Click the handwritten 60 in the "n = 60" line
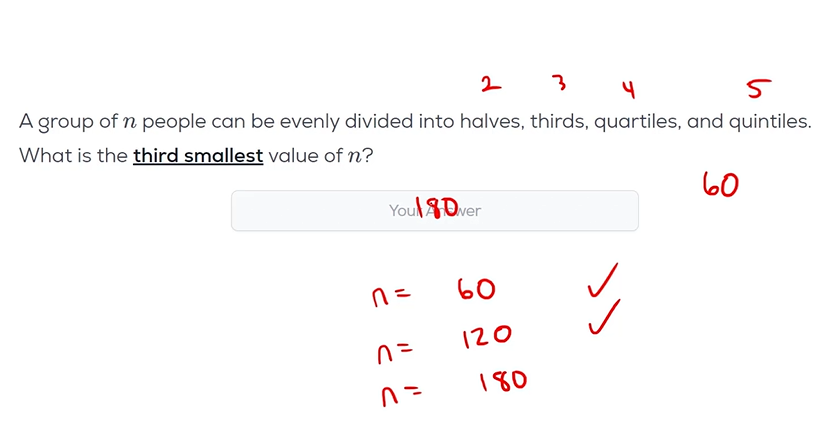Image resolution: width=823 pixels, height=431 pixels. coord(476,290)
